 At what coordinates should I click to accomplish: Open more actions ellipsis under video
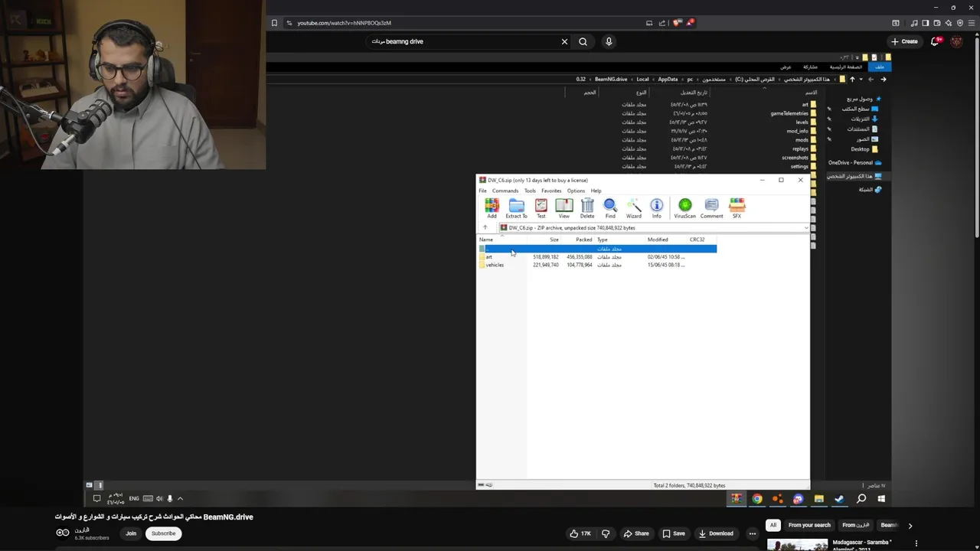point(753,533)
